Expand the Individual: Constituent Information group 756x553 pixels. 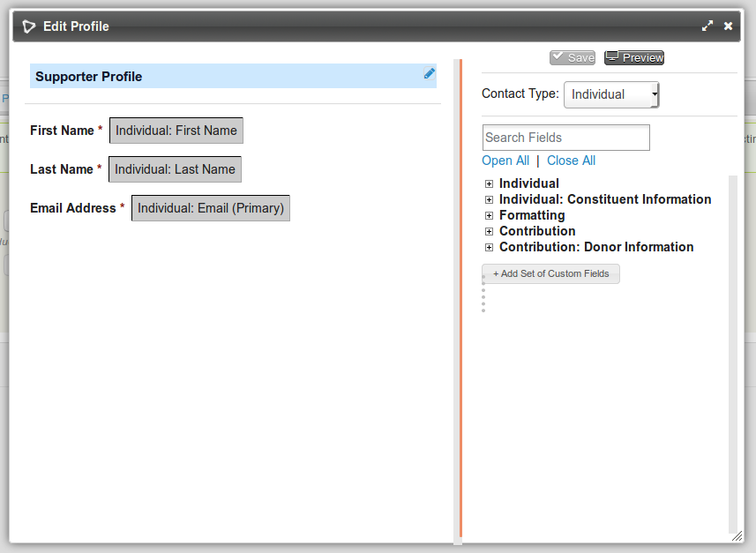[x=489, y=199]
